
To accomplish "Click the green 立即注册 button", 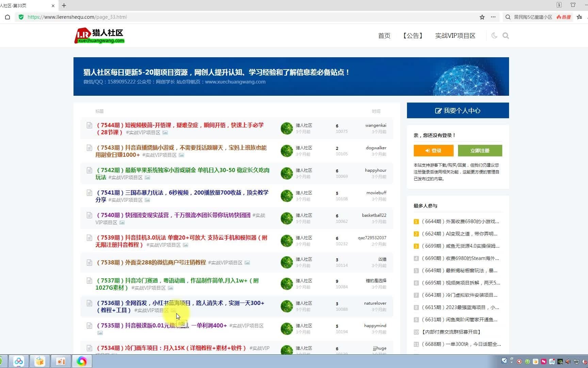I will point(480,151).
